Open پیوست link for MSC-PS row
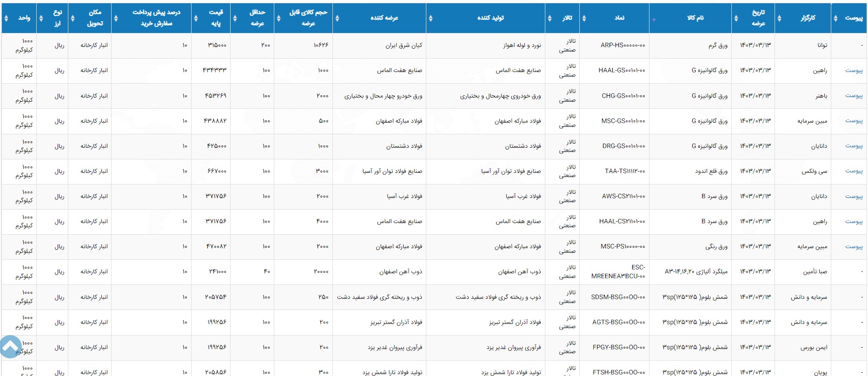 (854, 247)
